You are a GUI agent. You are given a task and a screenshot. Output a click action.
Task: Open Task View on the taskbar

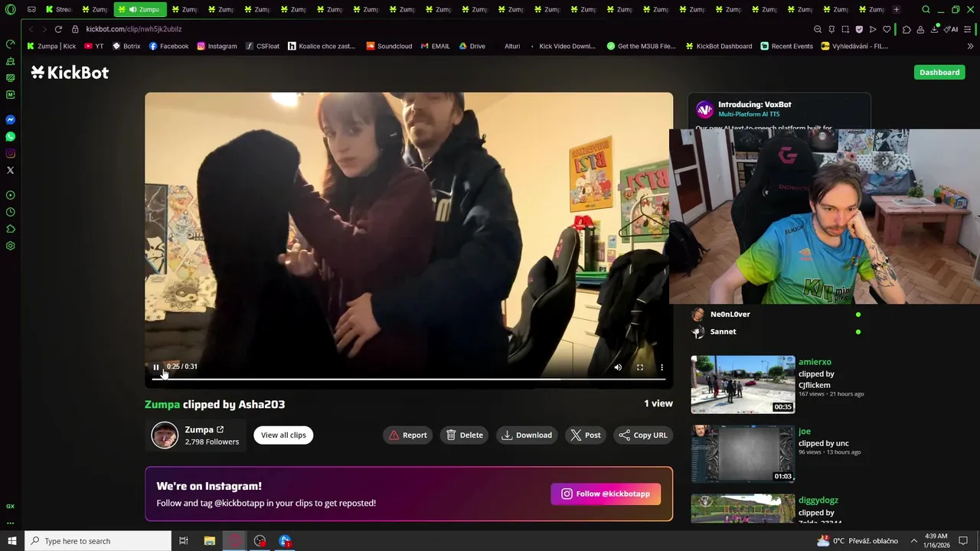(184, 541)
